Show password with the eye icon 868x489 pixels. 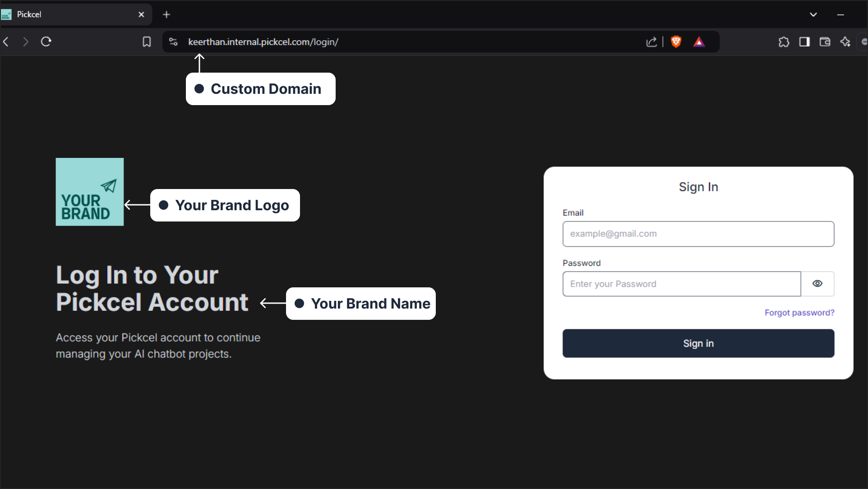817,284
